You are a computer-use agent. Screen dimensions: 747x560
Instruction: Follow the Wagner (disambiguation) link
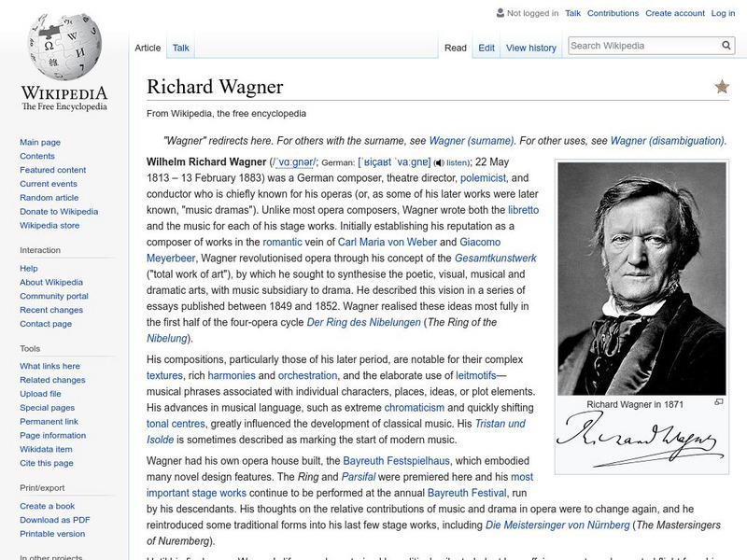point(667,141)
